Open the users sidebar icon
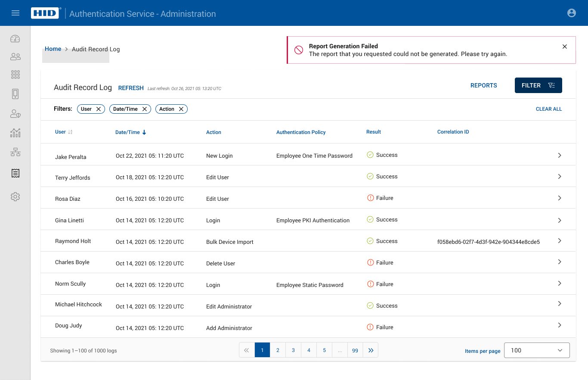Screen dimensions: 588x380 [15, 56]
